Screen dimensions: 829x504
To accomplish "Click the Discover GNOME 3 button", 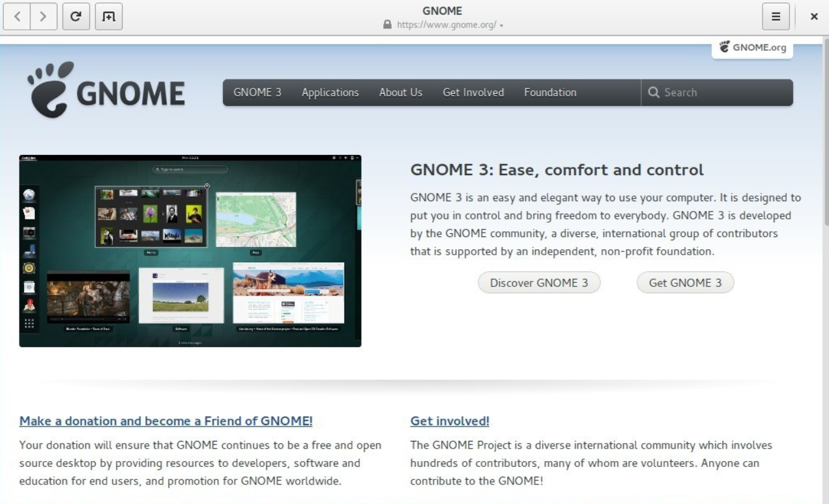I will tap(539, 283).
